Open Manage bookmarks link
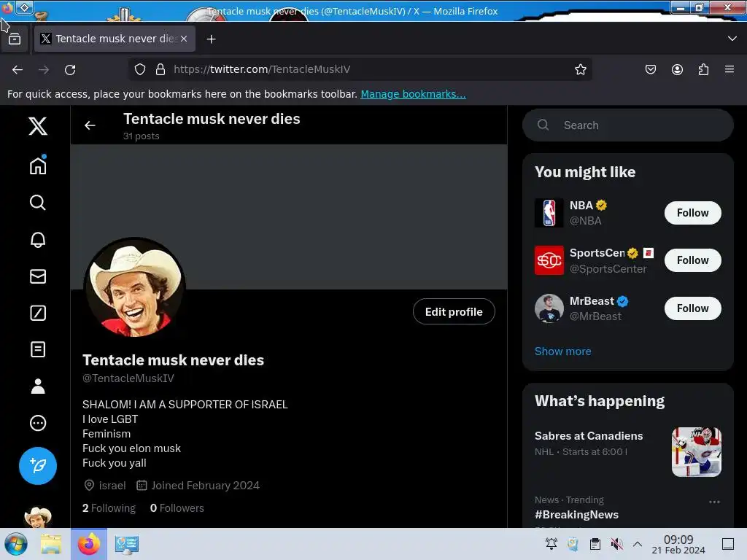 click(413, 94)
